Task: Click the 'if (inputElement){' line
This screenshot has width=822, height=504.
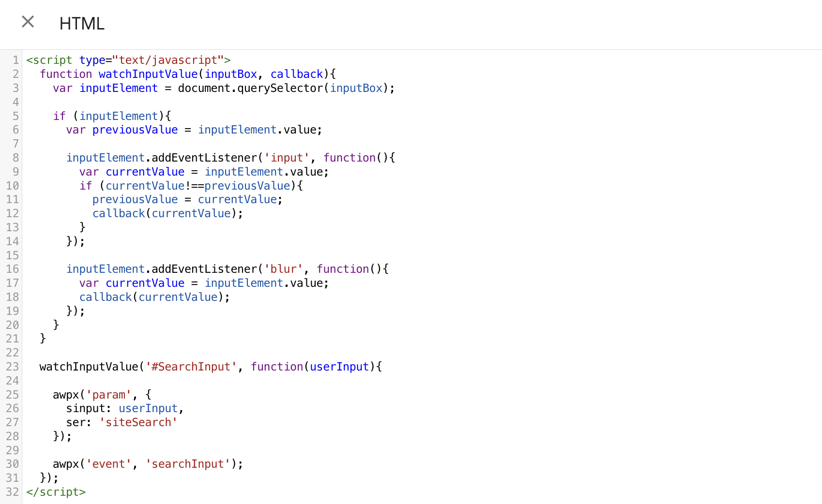Action: click(112, 116)
